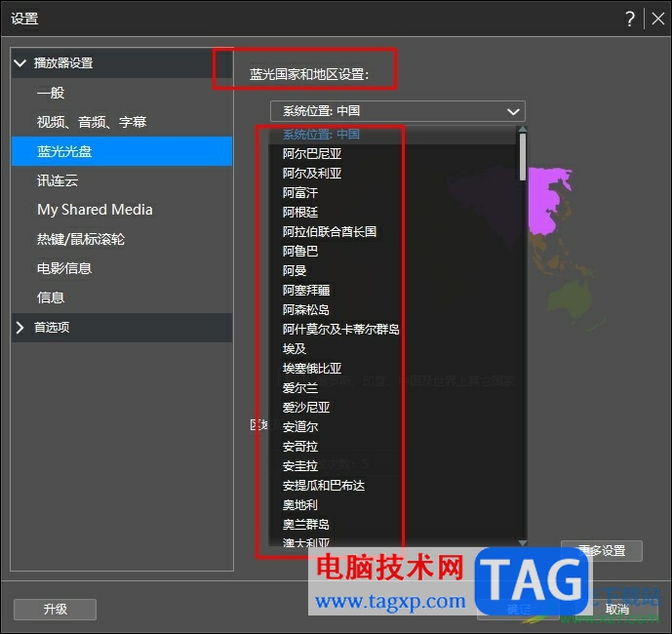Screen dimensions: 672x634
Task: Choose 爱尔兰 from the region list
Action: point(393,388)
